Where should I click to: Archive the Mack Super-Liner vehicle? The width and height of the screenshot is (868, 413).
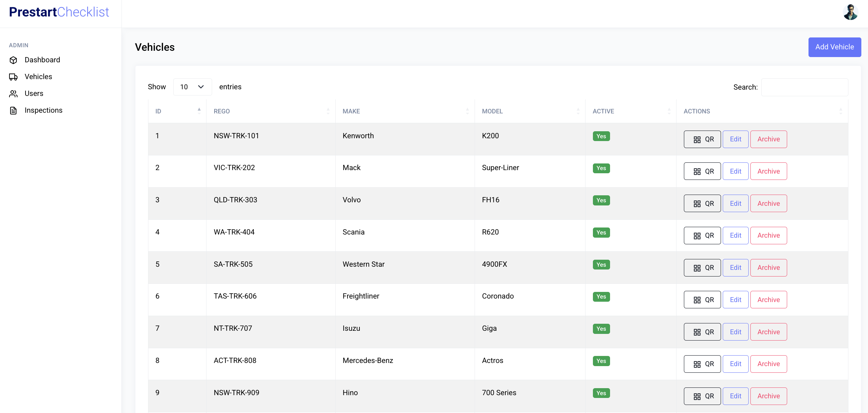point(768,171)
